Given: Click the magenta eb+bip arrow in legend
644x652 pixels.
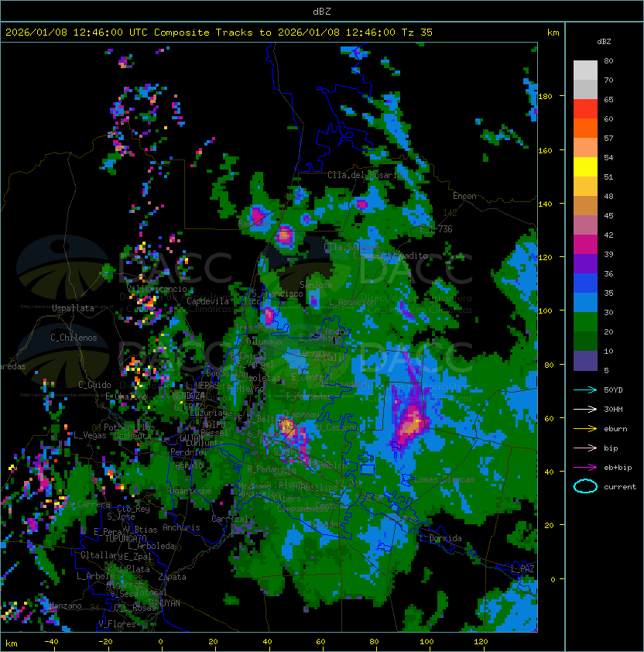Looking at the screenshot, I should (x=585, y=468).
